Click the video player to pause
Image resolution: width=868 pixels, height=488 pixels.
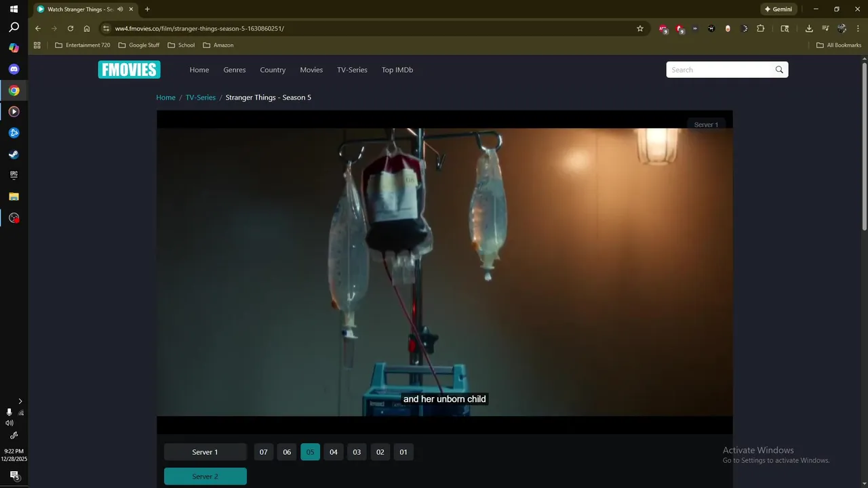444,272
